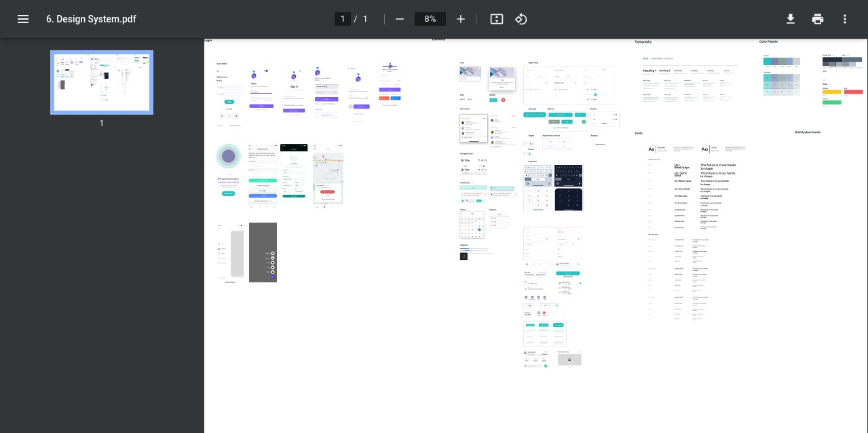Download the Design System PDF

[x=790, y=19]
